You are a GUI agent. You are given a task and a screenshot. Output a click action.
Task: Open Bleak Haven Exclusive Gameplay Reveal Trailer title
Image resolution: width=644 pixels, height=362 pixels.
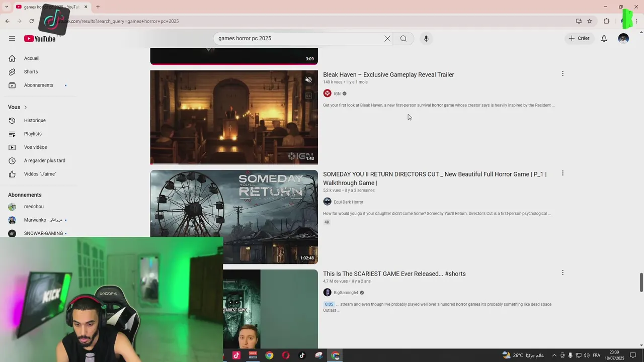388,75
